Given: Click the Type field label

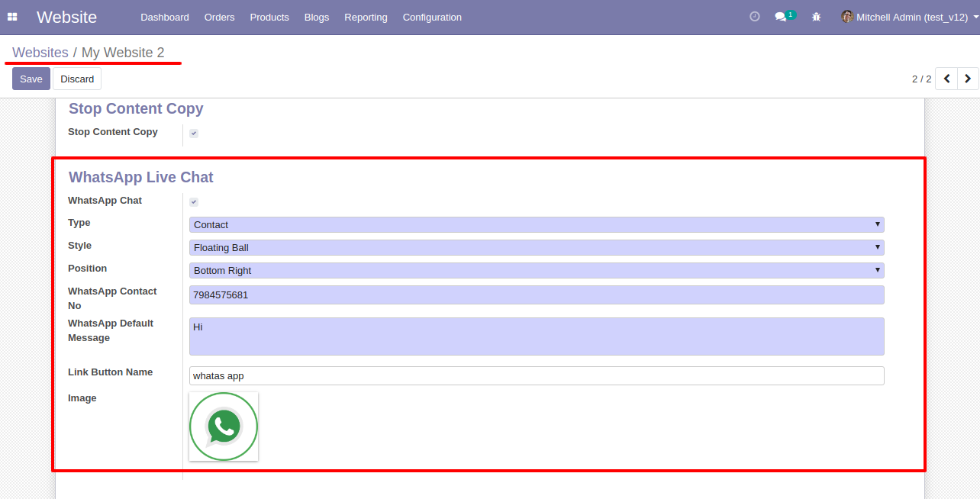Looking at the screenshot, I should pyautogui.click(x=79, y=223).
